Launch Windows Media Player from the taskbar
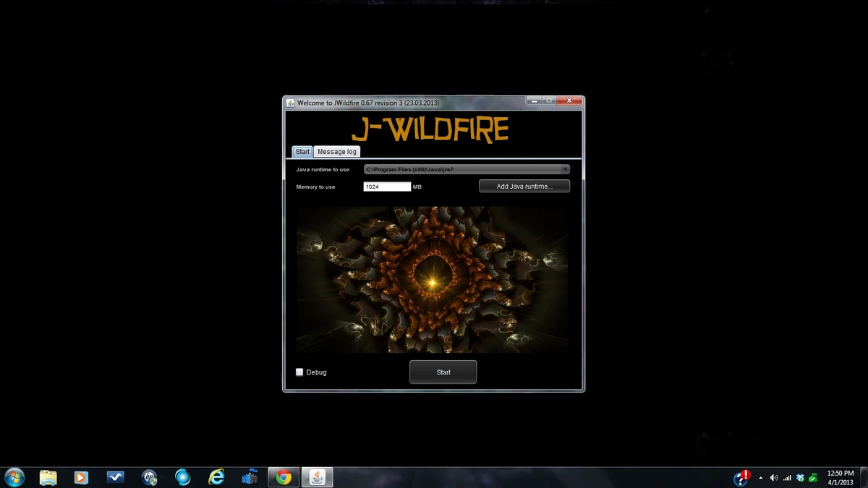Screen dimensions: 868x488 [x=80, y=477]
